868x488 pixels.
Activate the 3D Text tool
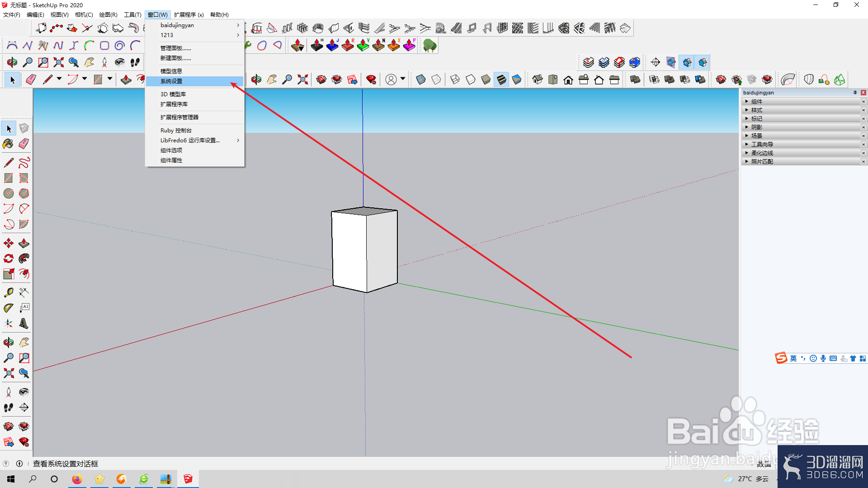coord(24,324)
